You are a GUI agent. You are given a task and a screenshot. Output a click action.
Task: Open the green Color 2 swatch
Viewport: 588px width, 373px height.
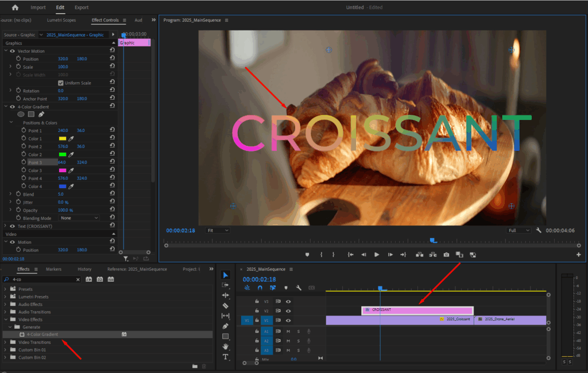(x=63, y=154)
